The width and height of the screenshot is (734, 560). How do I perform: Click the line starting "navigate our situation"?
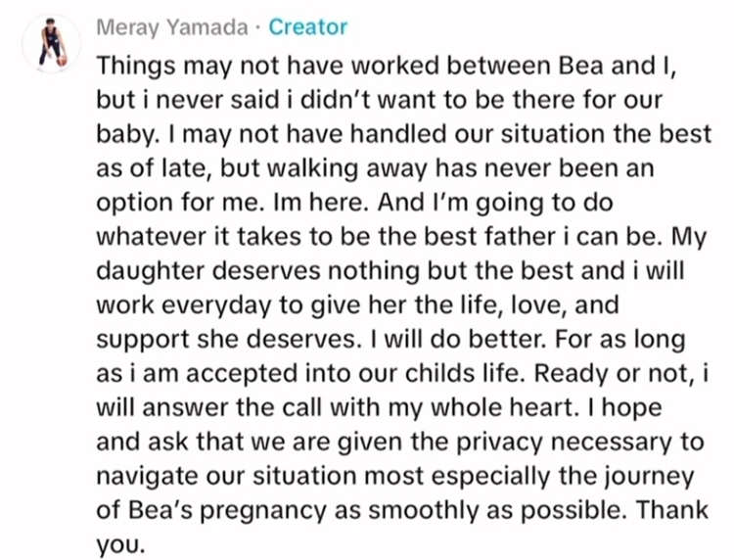point(394,476)
